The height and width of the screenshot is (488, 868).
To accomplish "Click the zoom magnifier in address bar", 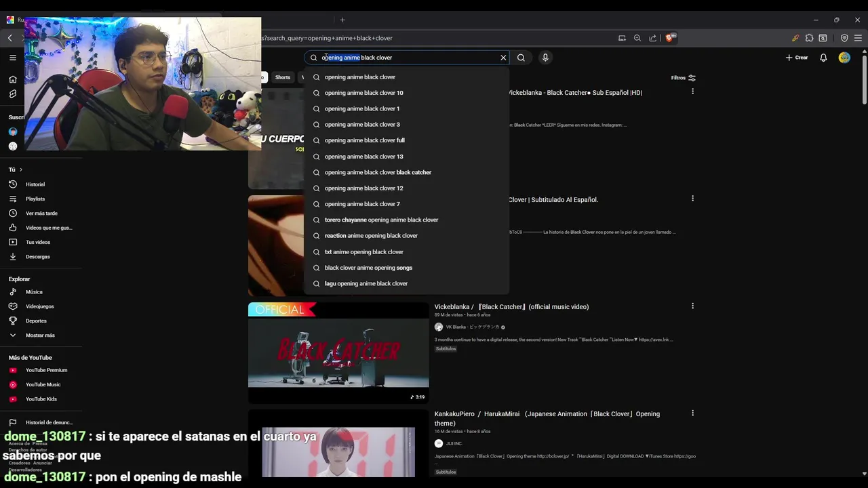I will pos(637,38).
